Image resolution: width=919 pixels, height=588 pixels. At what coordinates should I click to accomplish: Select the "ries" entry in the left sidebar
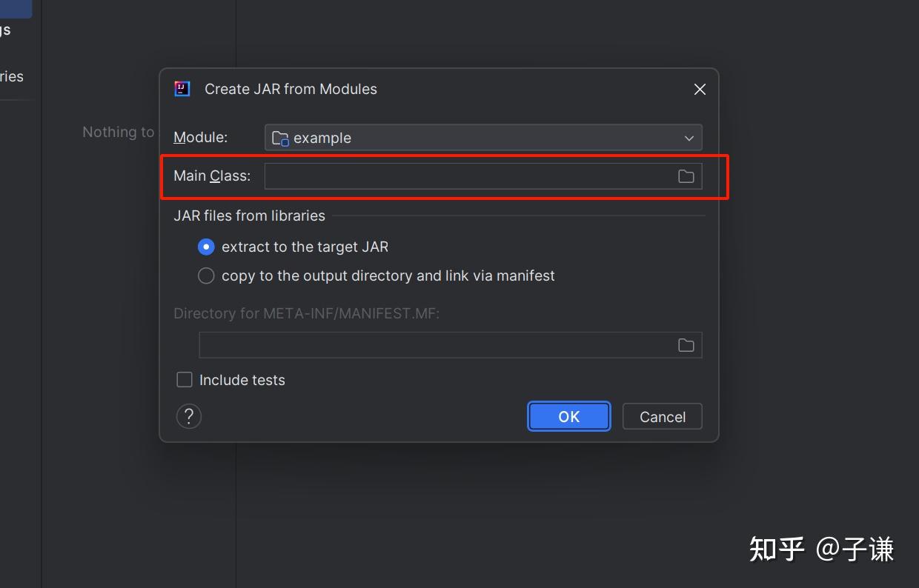coord(13,76)
